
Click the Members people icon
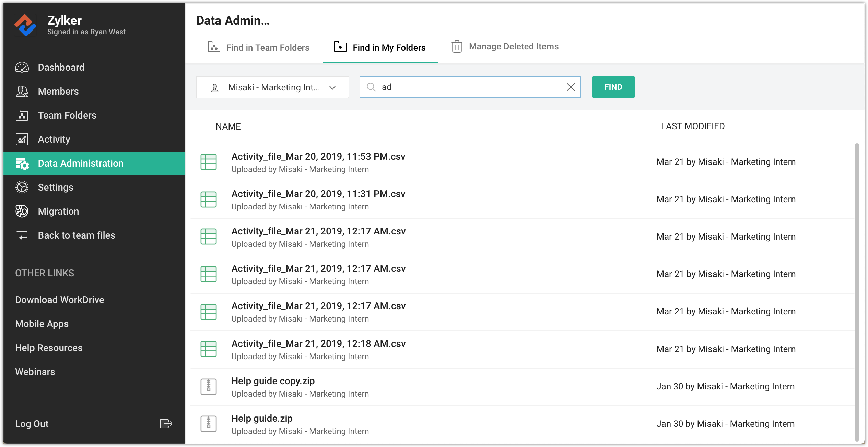(x=22, y=92)
